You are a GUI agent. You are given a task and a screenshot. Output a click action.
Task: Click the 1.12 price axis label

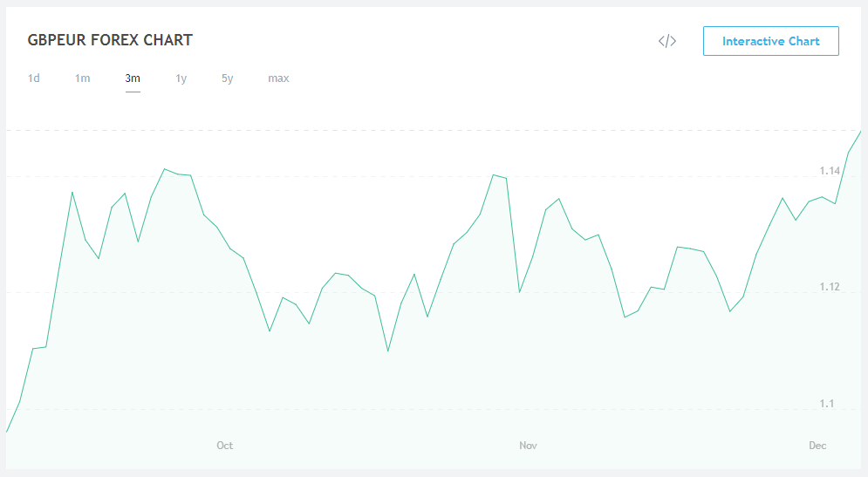click(830, 287)
